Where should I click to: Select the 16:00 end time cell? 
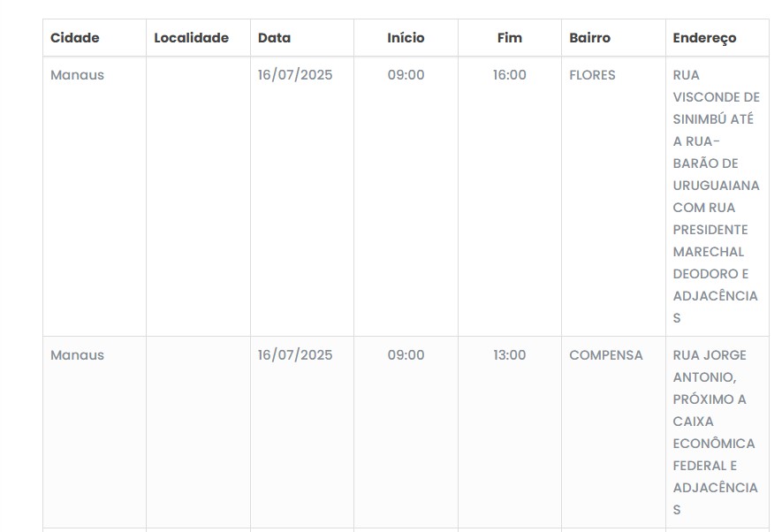click(x=510, y=75)
